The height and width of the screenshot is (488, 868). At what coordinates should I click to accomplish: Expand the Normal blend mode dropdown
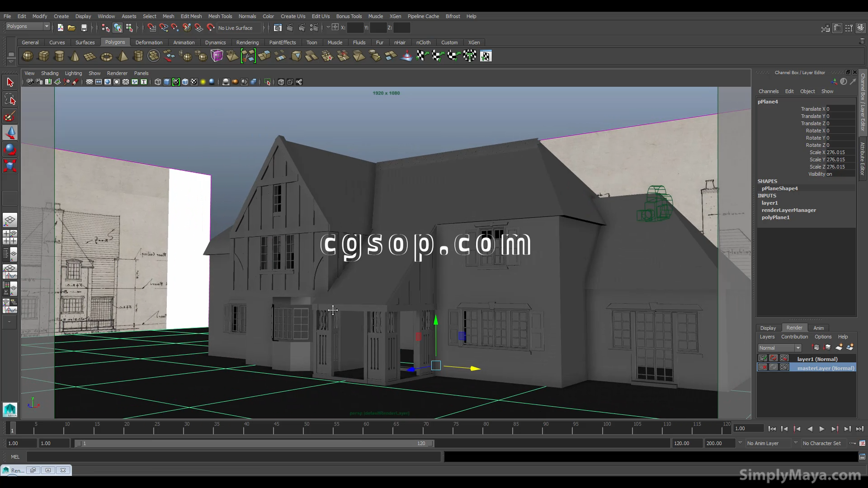(x=798, y=348)
